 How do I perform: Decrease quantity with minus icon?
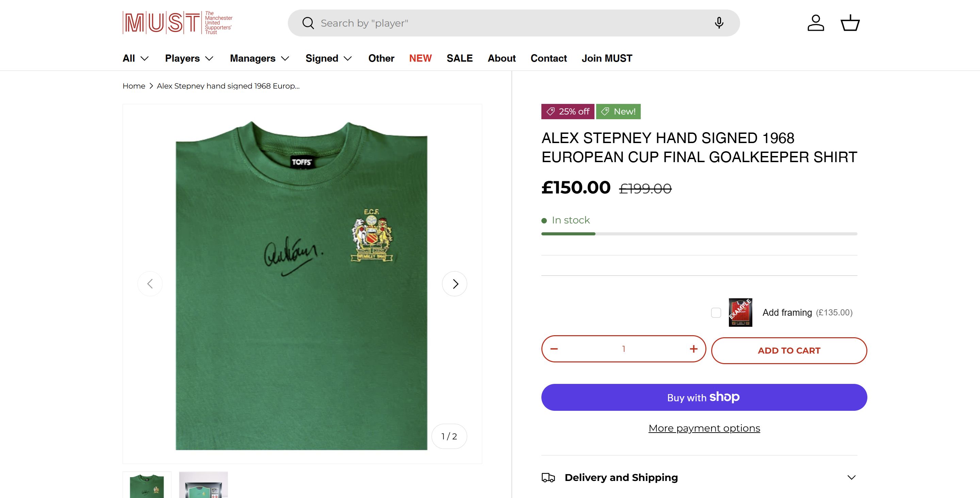pos(554,349)
